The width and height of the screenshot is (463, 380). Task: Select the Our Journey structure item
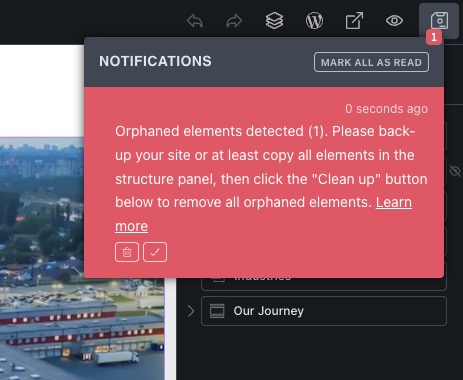point(324,311)
